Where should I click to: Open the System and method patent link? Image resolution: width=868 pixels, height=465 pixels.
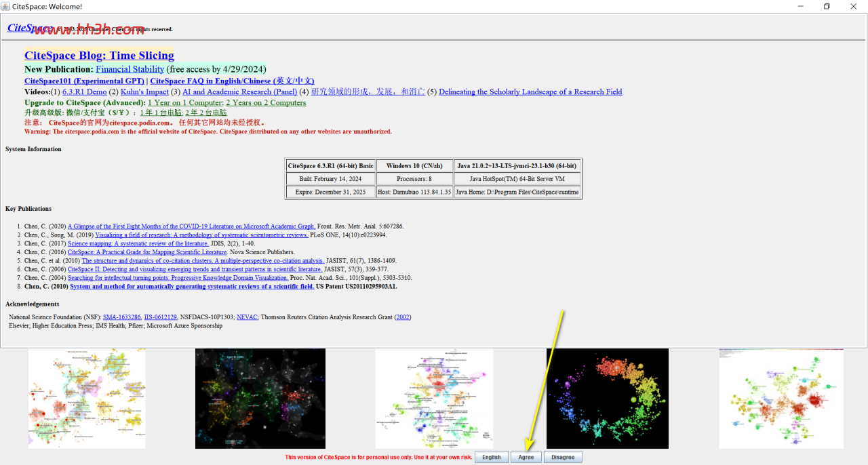pos(192,286)
